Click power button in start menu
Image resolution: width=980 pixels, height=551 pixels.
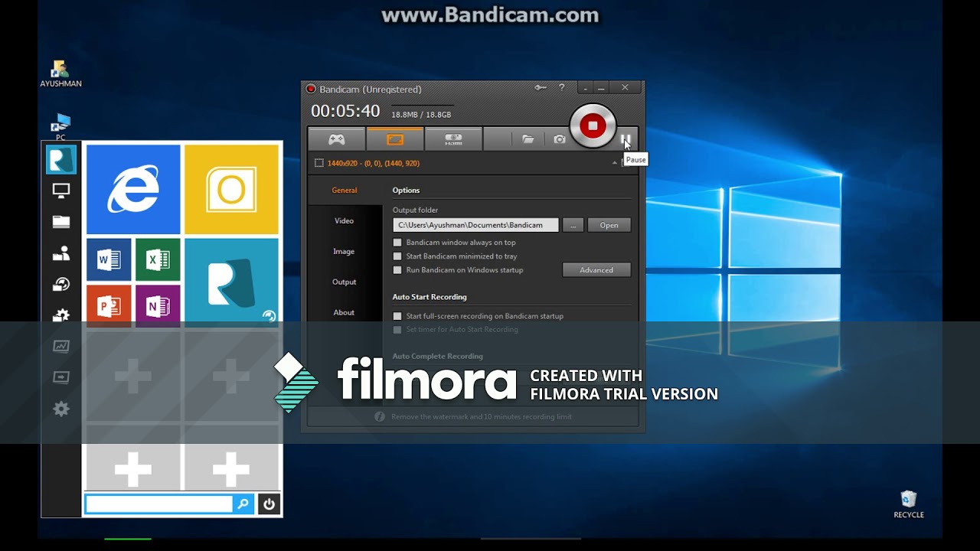[x=269, y=504]
